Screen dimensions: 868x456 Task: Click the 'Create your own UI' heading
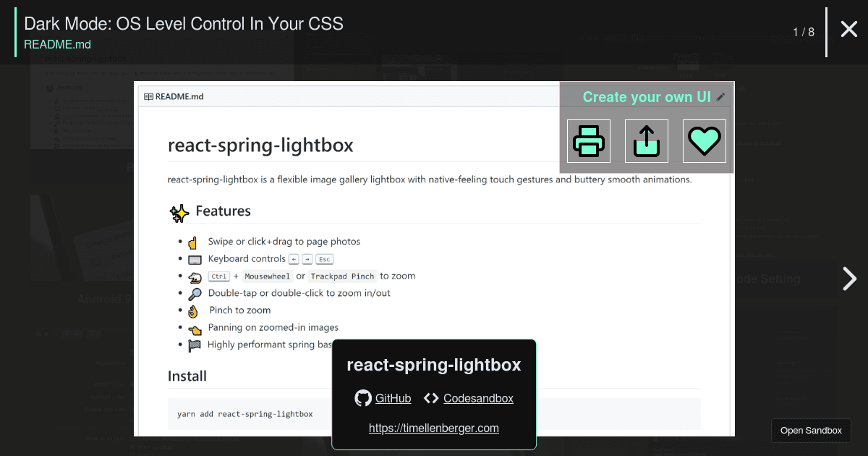[x=647, y=97]
